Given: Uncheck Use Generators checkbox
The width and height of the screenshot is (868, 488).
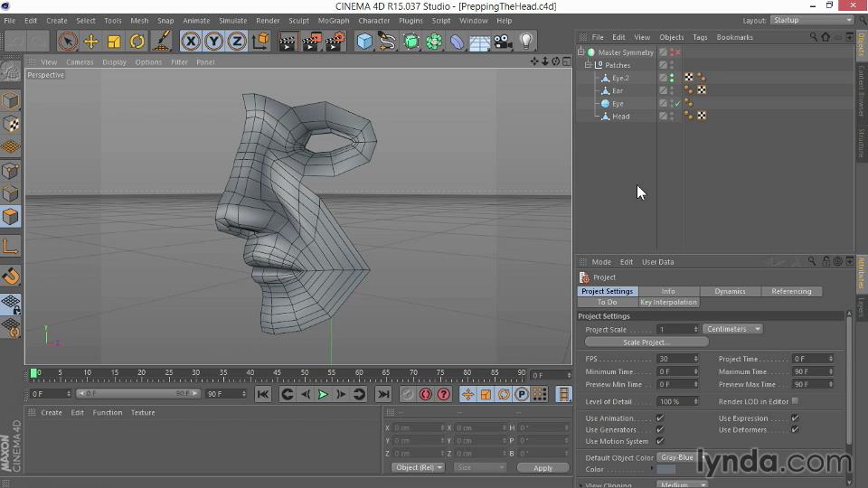Looking at the screenshot, I should click(x=660, y=429).
